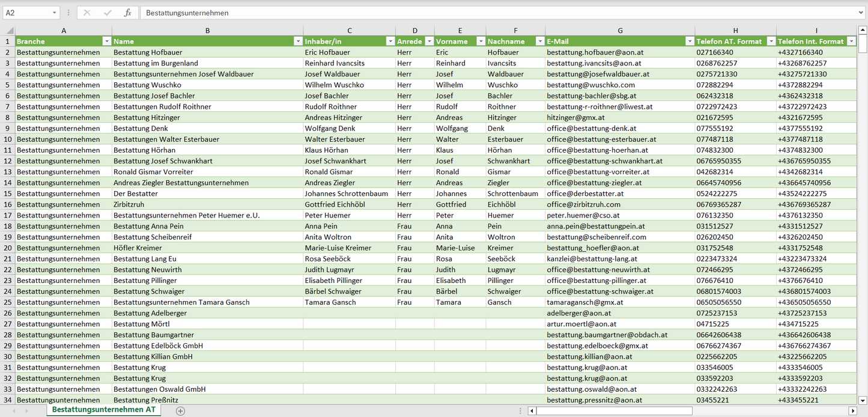Click the Insert Function fx icon
Screen dimensions: 868x417
(x=127, y=13)
